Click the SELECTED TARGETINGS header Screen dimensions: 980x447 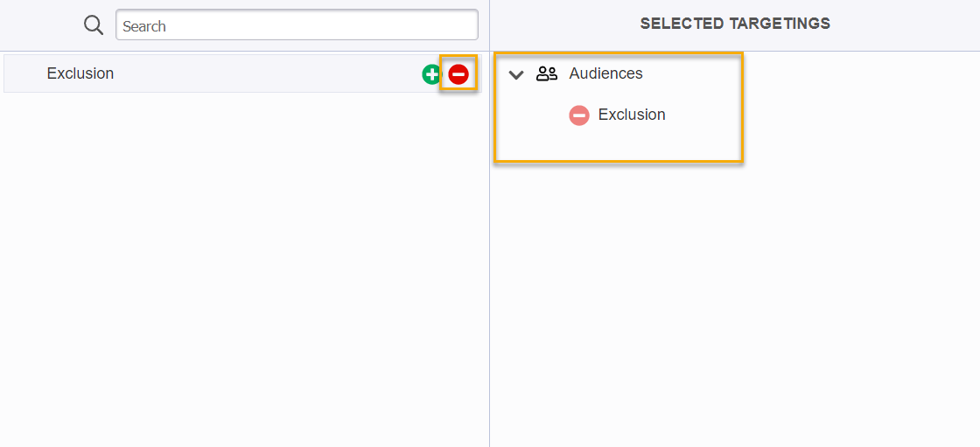tap(735, 24)
